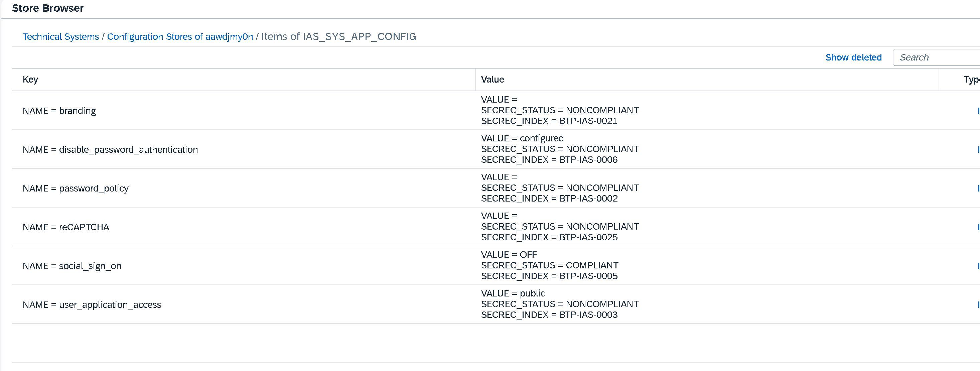The image size is (980, 371).
Task: Click the SECREC_INDEX = BTP-IAS-0006 value
Action: pyautogui.click(x=549, y=160)
